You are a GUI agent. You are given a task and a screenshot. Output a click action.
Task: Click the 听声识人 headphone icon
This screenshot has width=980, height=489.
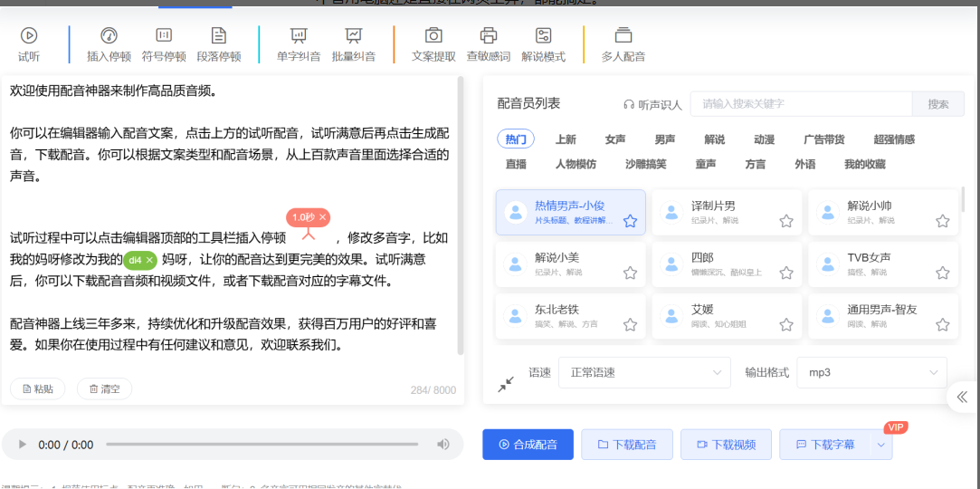(x=629, y=104)
